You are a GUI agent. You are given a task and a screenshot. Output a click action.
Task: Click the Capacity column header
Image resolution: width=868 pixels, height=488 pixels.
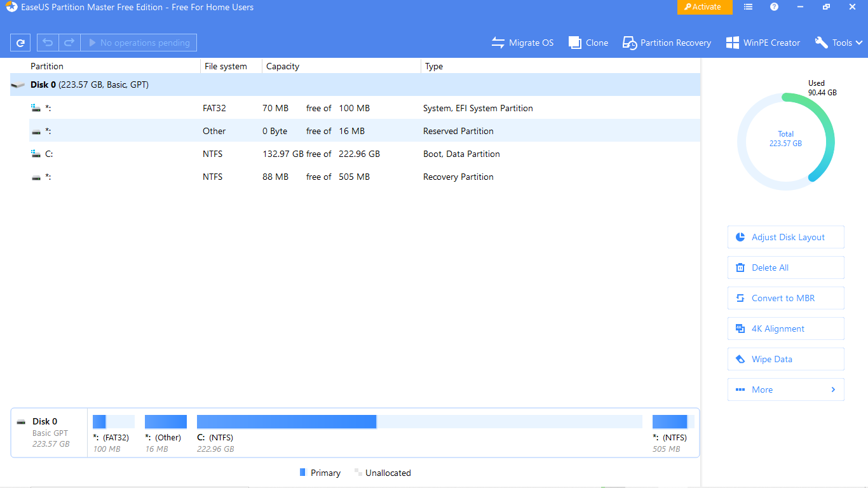283,66
